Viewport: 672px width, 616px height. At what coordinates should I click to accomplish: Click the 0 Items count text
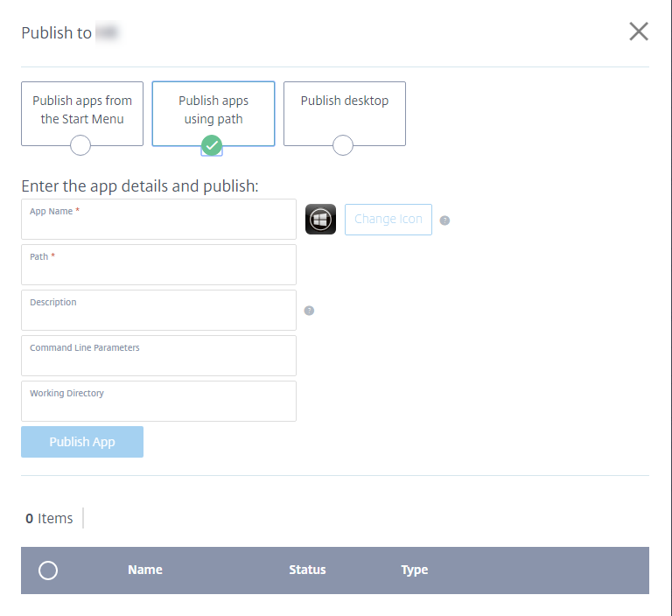coord(49,518)
